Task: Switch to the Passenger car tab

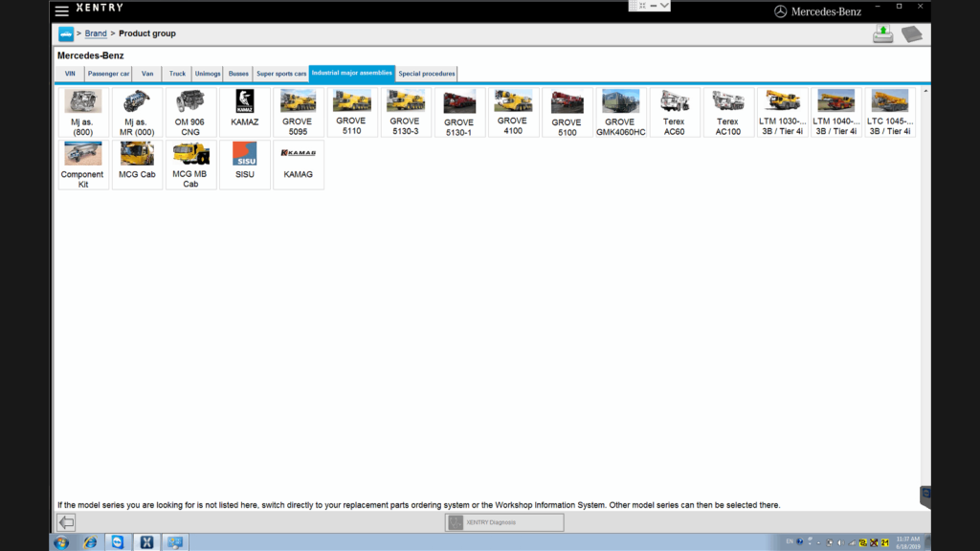Action: point(108,74)
